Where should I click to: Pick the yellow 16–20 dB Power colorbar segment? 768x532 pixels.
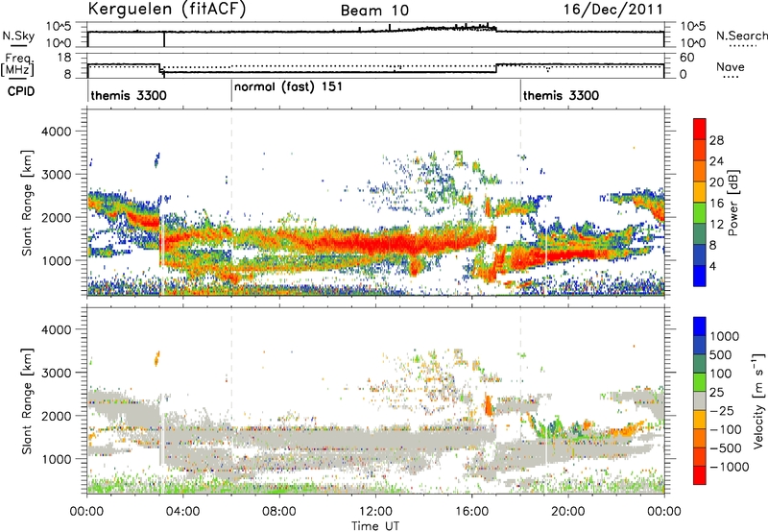click(700, 192)
